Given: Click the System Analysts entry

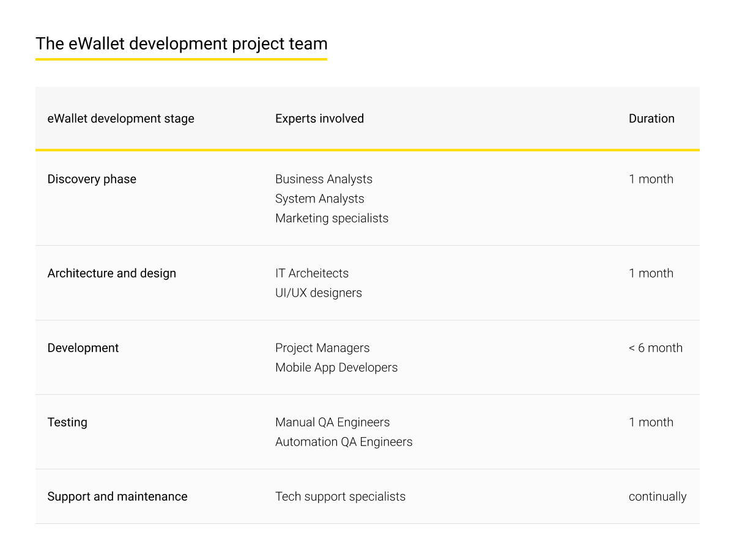Looking at the screenshot, I should [319, 199].
